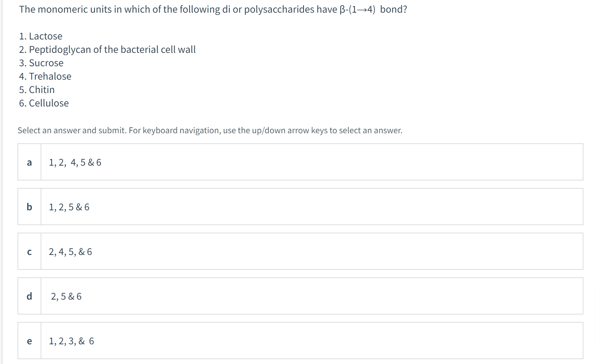595x364 pixels.
Task: Click the keyboard navigation instruction text
Action: (x=210, y=130)
